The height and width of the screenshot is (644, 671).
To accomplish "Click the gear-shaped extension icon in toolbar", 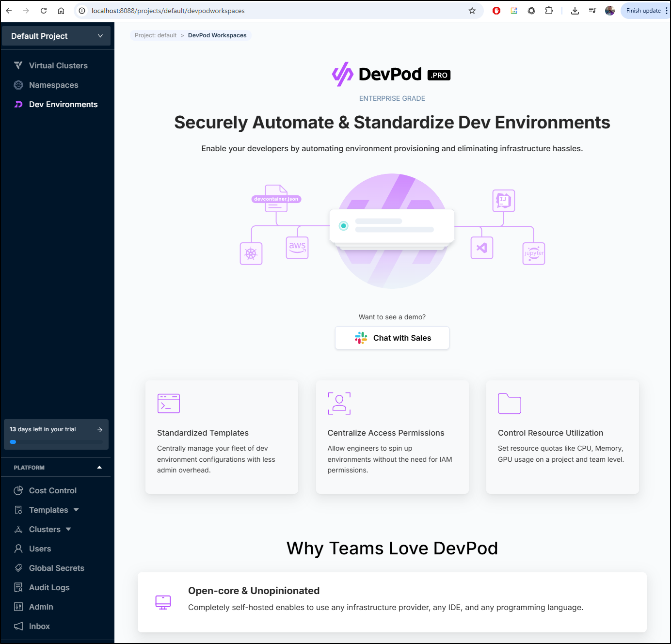I will click(x=531, y=11).
